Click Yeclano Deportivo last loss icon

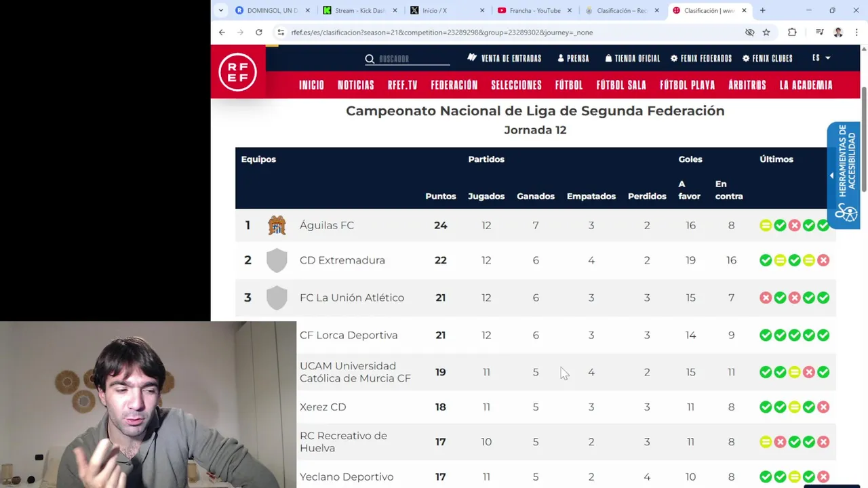tap(823, 477)
